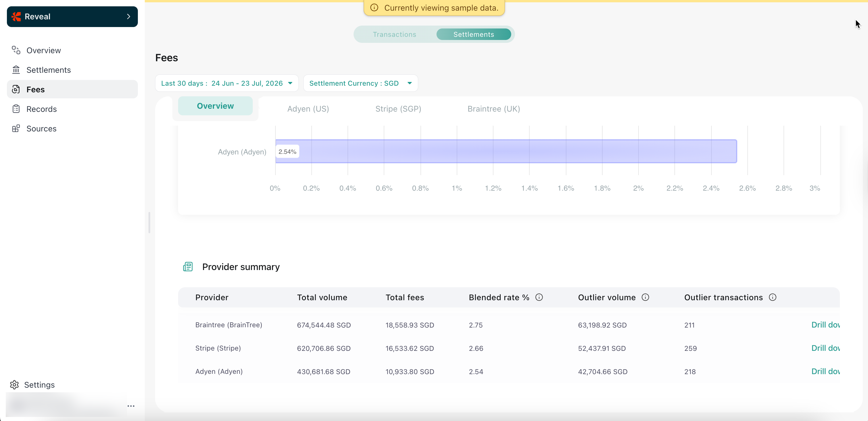
Task: Select the Overview fees tab
Action: click(x=215, y=106)
